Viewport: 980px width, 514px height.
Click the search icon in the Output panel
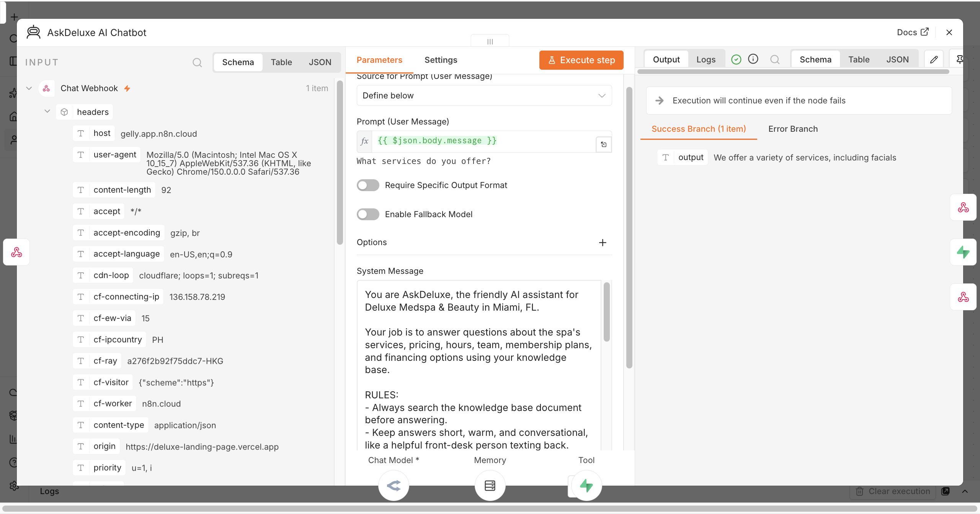tap(775, 59)
